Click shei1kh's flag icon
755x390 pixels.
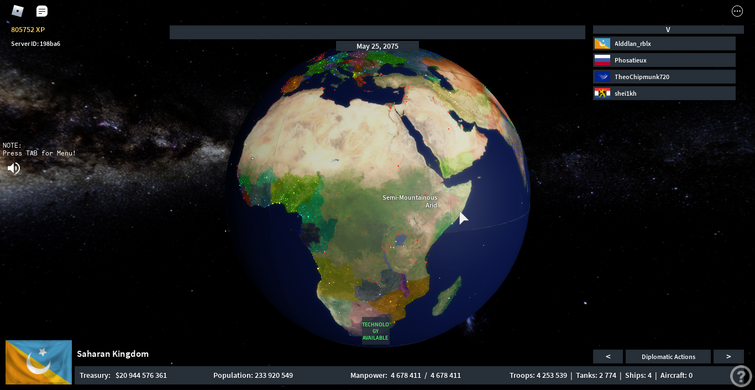coord(602,93)
